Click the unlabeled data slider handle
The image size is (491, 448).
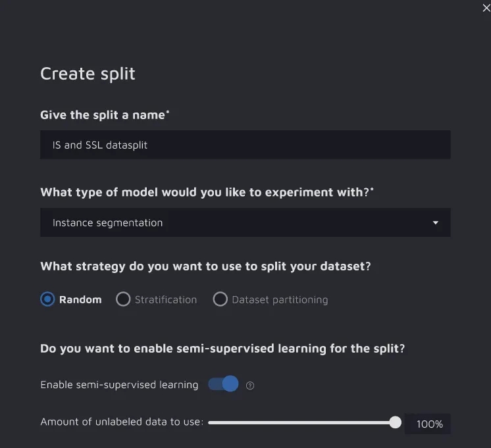coord(395,422)
